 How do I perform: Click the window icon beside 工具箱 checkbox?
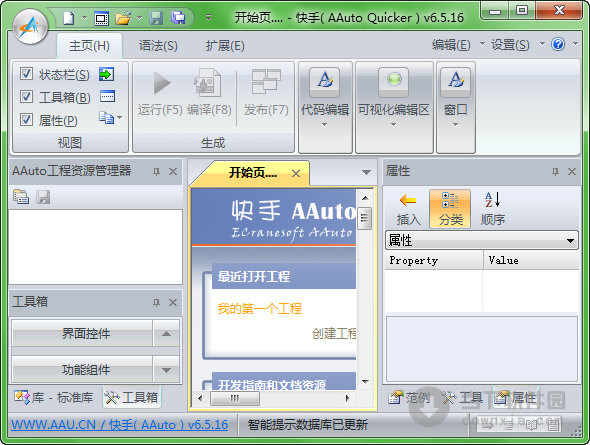107,96
